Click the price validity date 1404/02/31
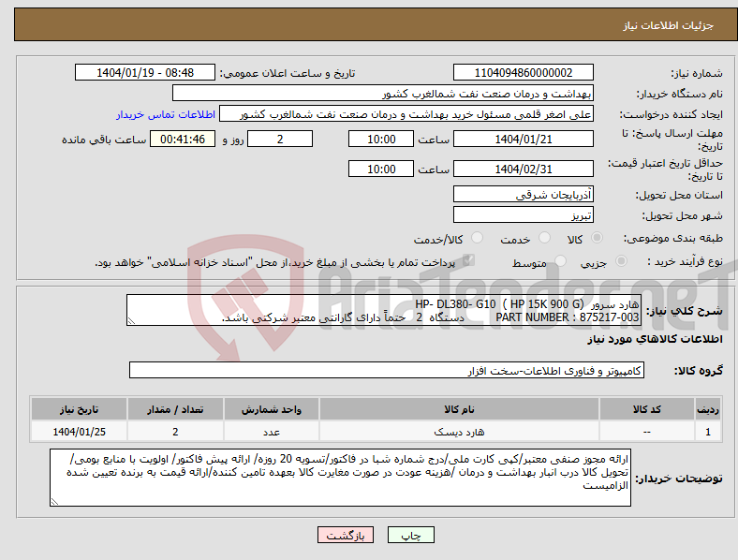The width and height of the screenshot is (738, 560). point(523,169)
